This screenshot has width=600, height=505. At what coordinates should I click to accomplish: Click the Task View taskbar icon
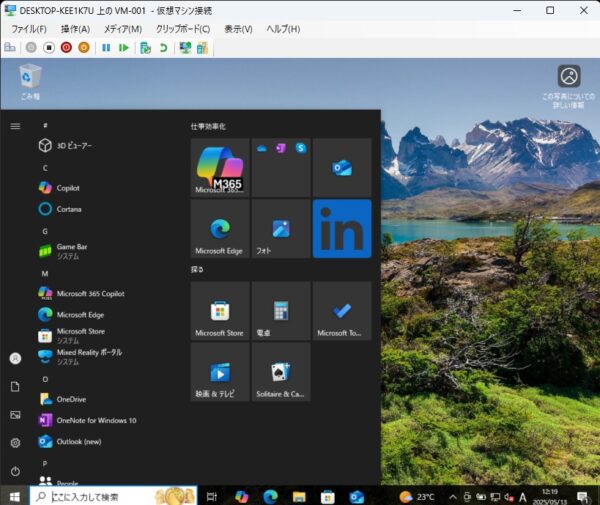point(212,497)
